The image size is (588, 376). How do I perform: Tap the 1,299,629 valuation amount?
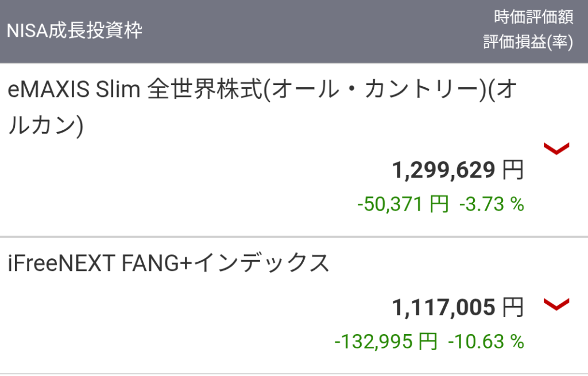443,170
